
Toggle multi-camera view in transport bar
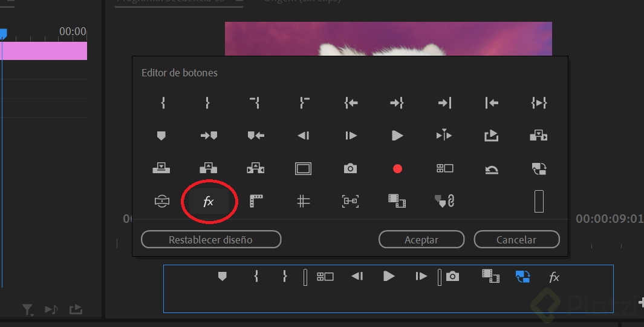point(325,277)
